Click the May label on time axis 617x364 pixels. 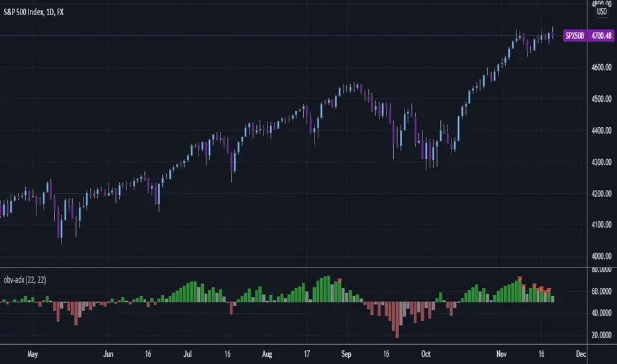coord(32,354)
